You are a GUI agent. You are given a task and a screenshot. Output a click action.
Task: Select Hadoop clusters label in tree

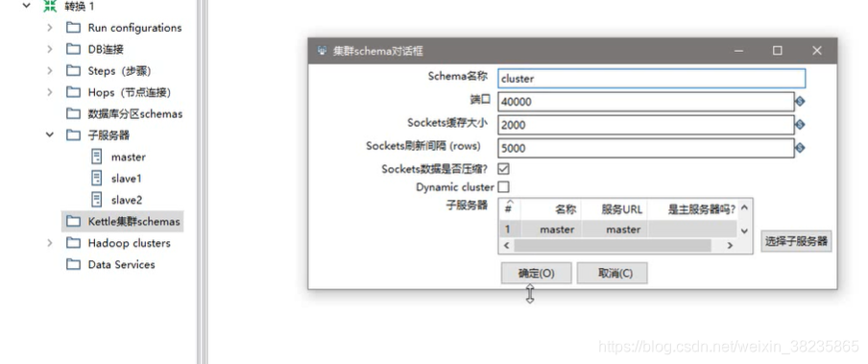click(x=129, y=243)
